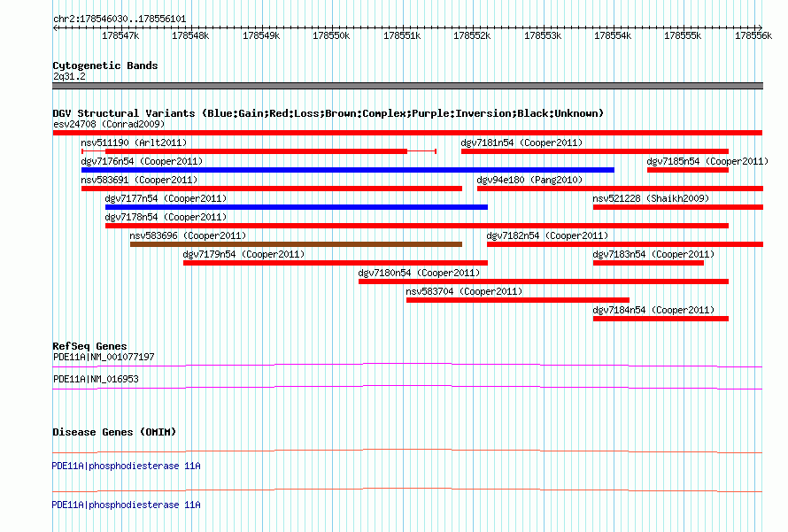The height and width of the screenshot is (532, 788).
Task: Open dgv7176n54 (Cooper2011) label
Action: (x=142, y=161)
